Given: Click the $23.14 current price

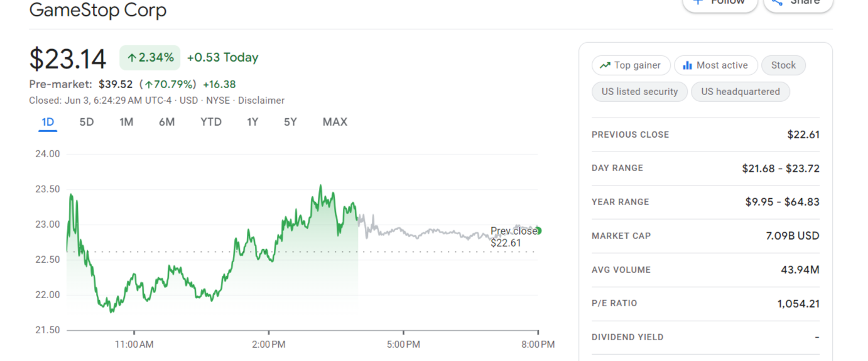Looking at the screenshot, I should tap(68, 58).
